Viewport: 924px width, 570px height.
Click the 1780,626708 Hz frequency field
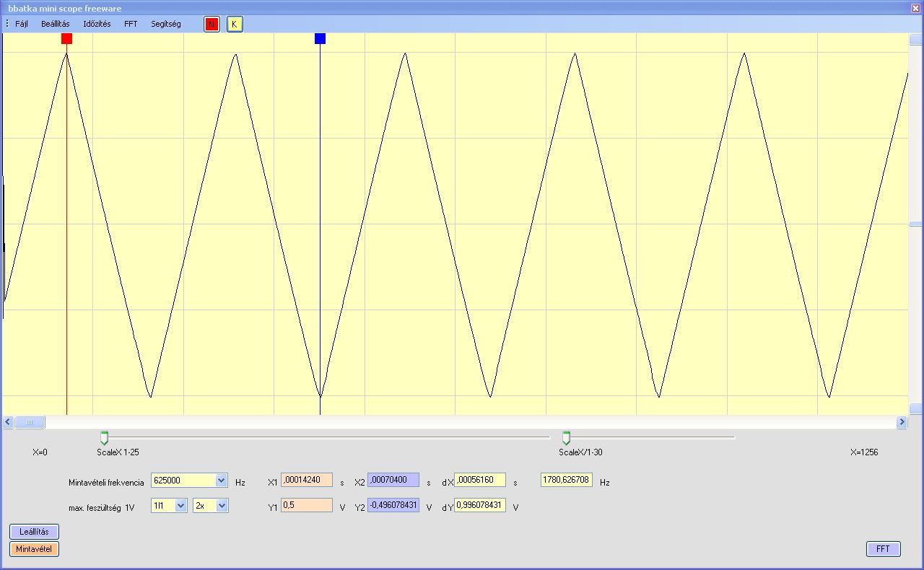[567, 480]
